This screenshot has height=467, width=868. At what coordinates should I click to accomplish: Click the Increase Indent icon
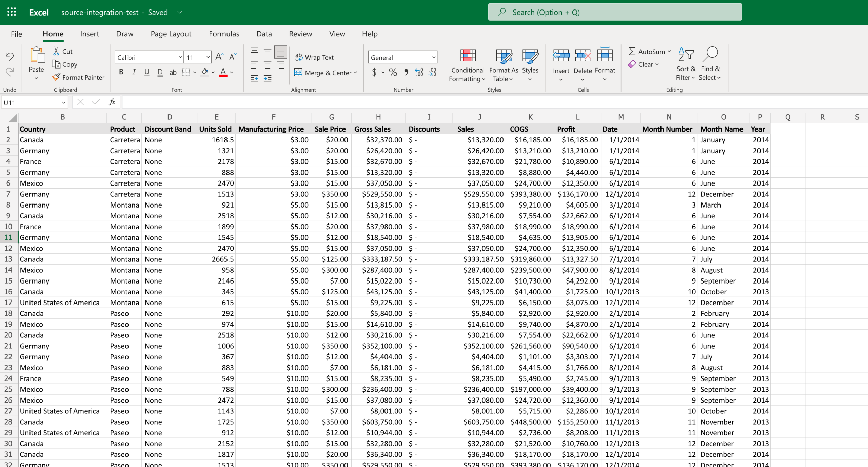coord(268,79)
